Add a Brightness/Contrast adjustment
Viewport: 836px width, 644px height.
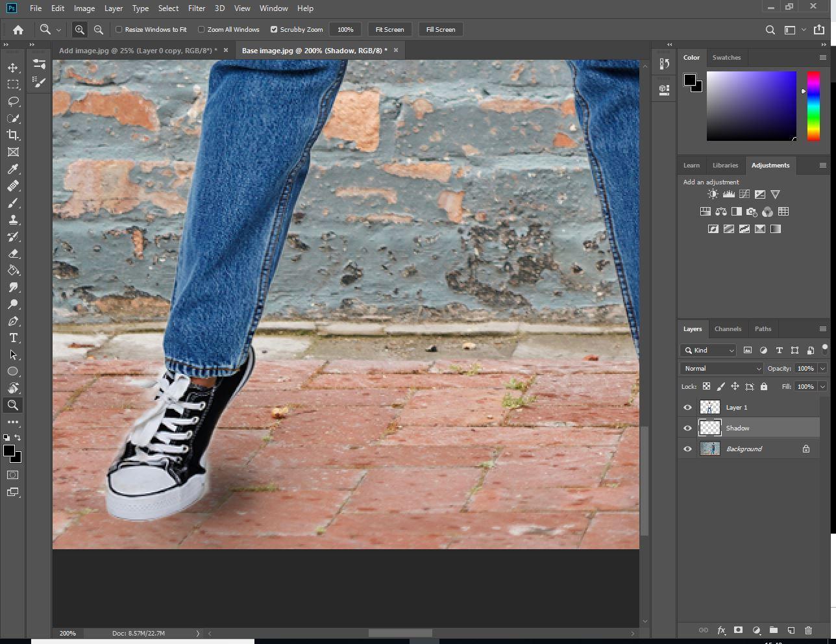coord(713,194)
